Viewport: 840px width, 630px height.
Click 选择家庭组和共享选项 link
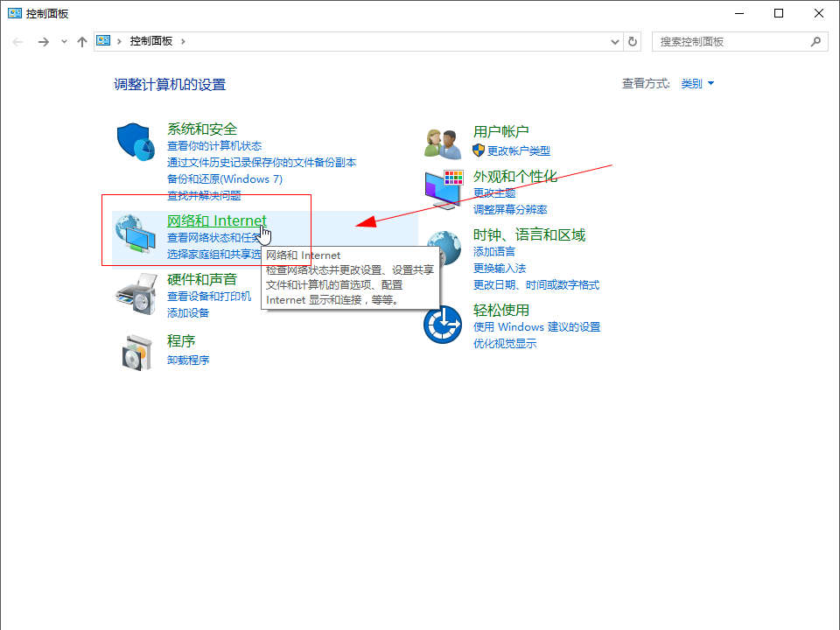coord(214,254)
